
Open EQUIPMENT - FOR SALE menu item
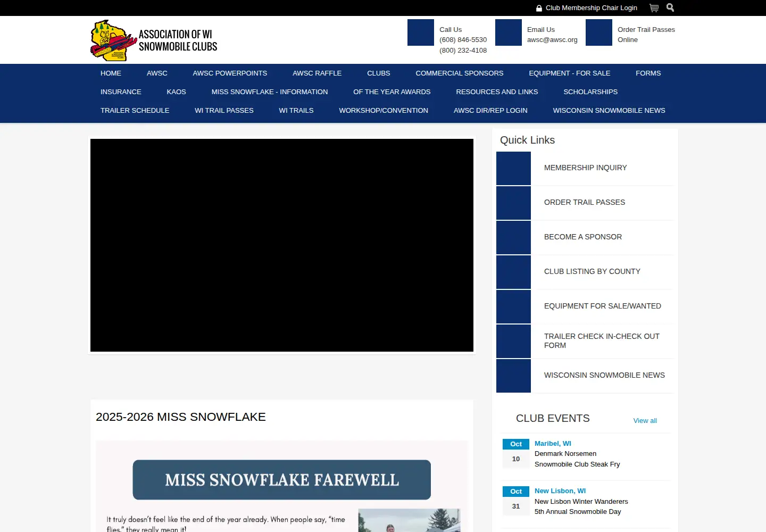click(570, 73)
